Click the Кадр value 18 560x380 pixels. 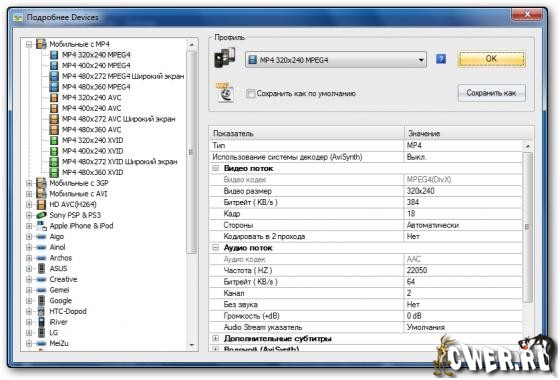[411, 214]
